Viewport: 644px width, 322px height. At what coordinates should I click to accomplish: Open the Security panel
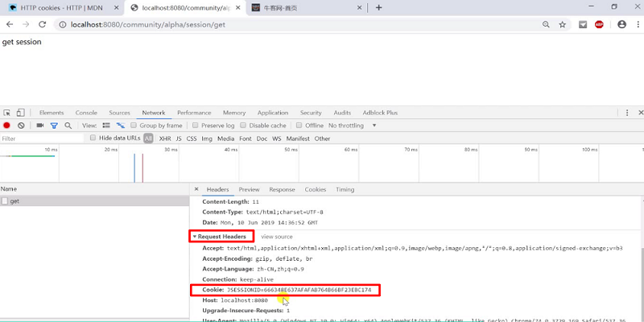(311, 113)
